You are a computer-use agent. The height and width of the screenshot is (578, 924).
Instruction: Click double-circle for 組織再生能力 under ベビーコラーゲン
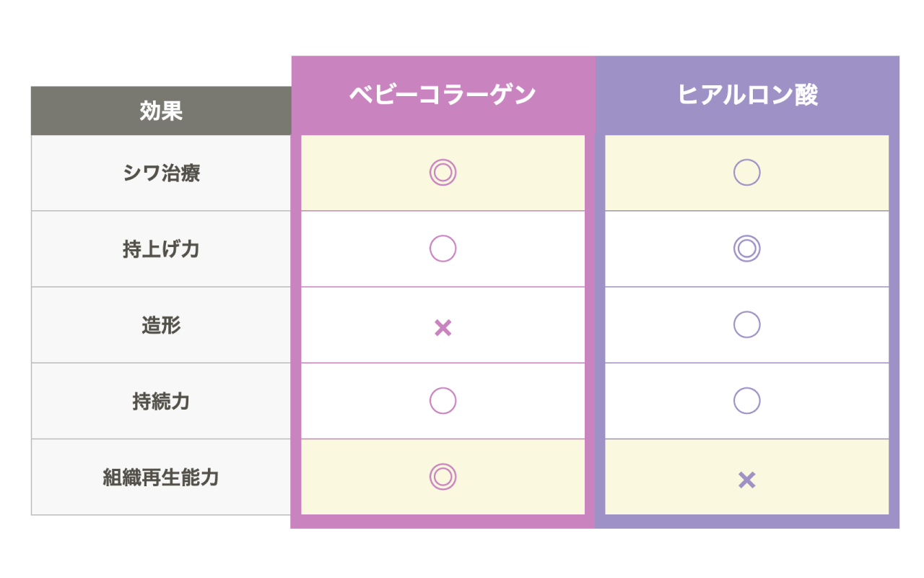coord(443,476)
